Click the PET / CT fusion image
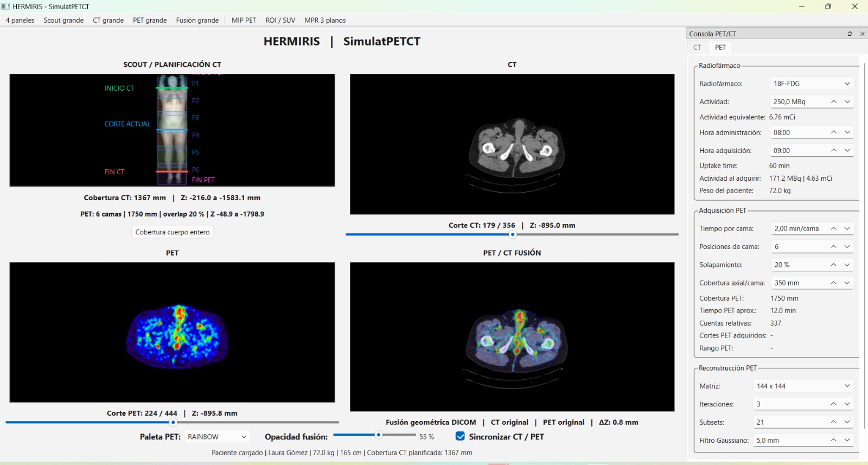The image size is (868, 465). 512,337
